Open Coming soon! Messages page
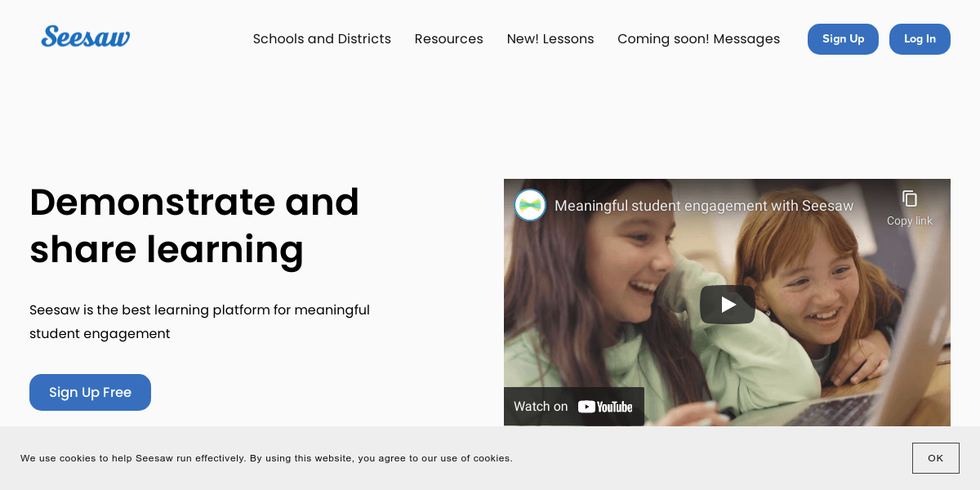This screenshot has height=490, width=980. tap(698, 38)
